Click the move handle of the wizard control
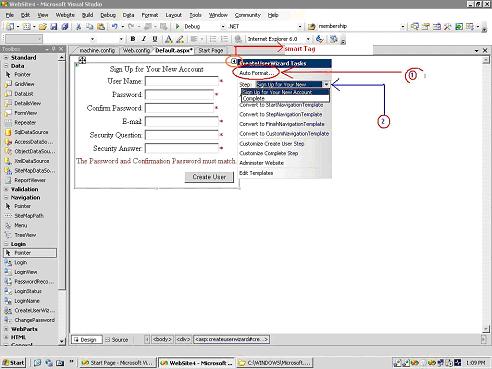This screenshot has height=369, width=492. (82, 60)
